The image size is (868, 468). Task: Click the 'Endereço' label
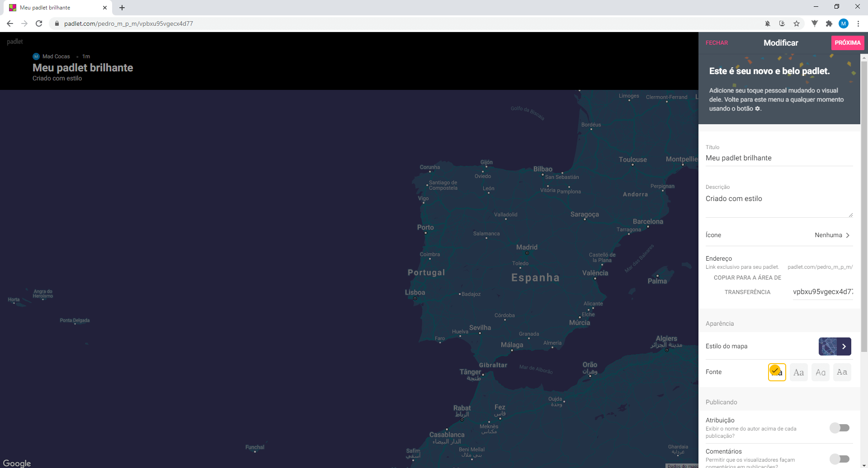[719, 259]
